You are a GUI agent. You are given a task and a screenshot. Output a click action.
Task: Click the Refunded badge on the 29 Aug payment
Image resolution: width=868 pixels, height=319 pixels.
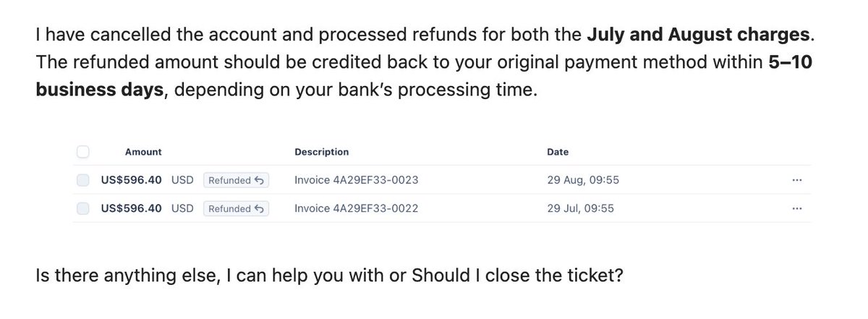(236, 180)
